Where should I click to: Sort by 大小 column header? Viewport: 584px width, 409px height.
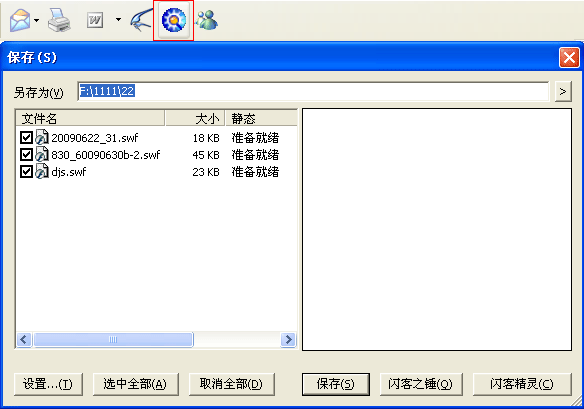pyautogui.click(x=195, y=118)
